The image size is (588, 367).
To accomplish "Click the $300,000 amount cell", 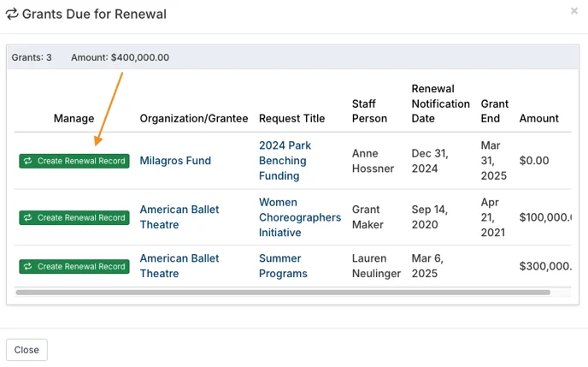I will [x=545, y=266].
